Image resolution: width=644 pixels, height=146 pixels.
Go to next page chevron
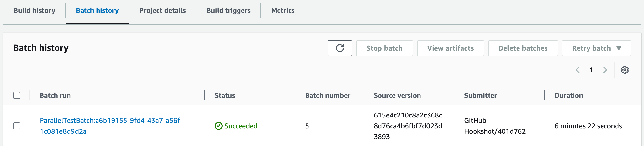[605, 70]
